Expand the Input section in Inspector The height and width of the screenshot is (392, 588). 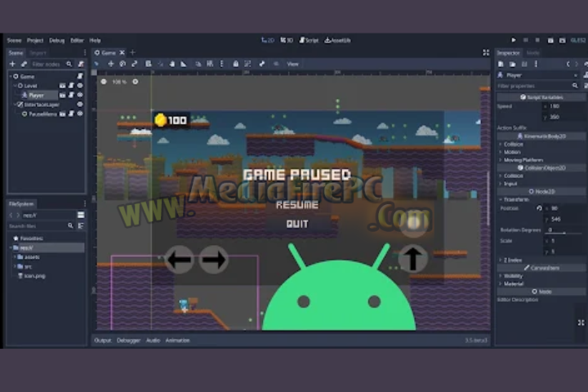point(501,184)
